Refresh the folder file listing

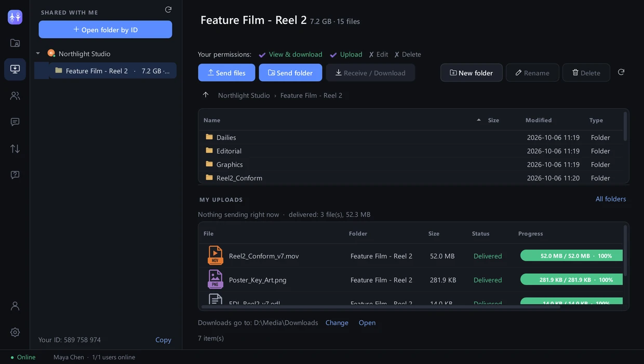click(621, 72)
